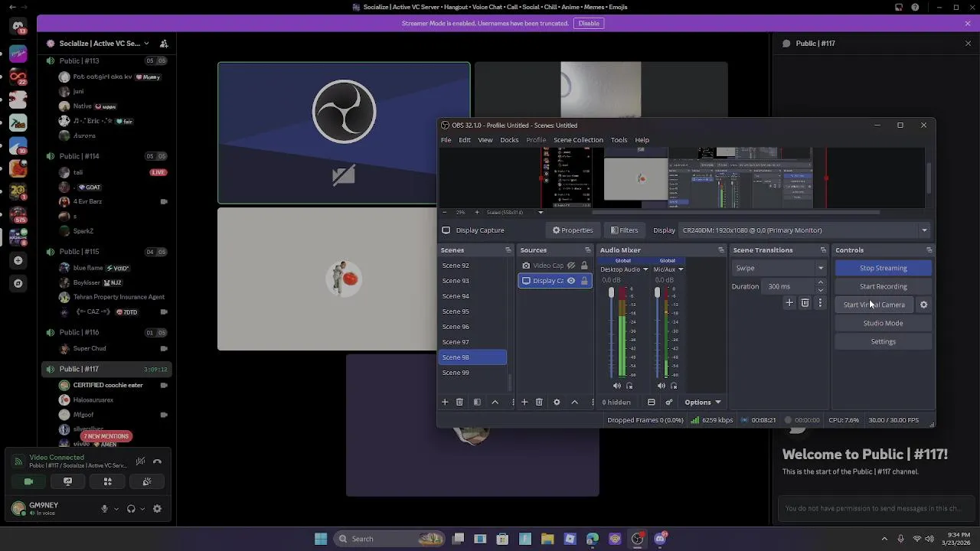Image resolution: width=980 pixels, height=551 pixels.
Task: Mute Discord microphone
Action: click(104, 509)
